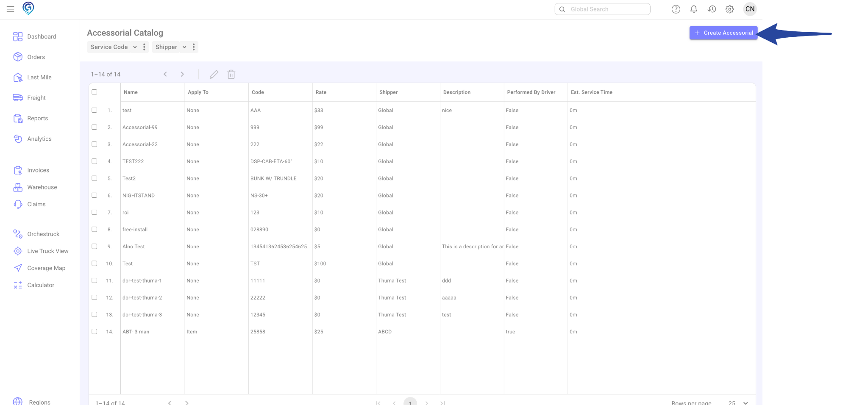
Task: Click the Regions globe icon
Action: tap(18, 402)
